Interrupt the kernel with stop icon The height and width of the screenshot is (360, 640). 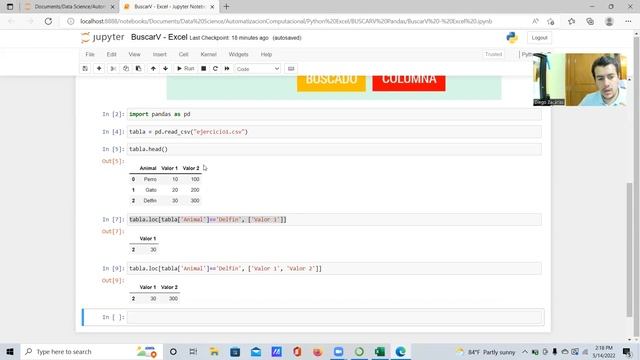pyautogui.click(x=203, y=69)
